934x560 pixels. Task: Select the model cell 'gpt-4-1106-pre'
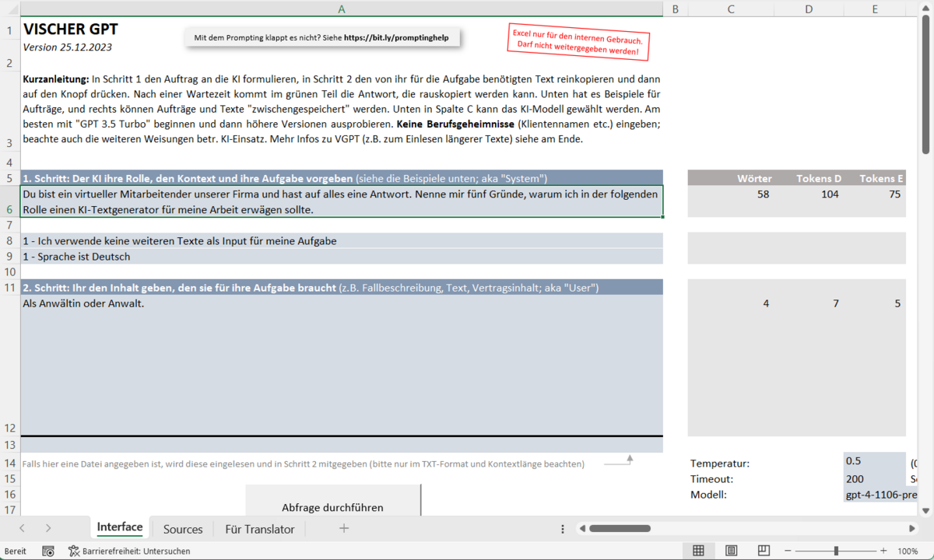point(875,495)
